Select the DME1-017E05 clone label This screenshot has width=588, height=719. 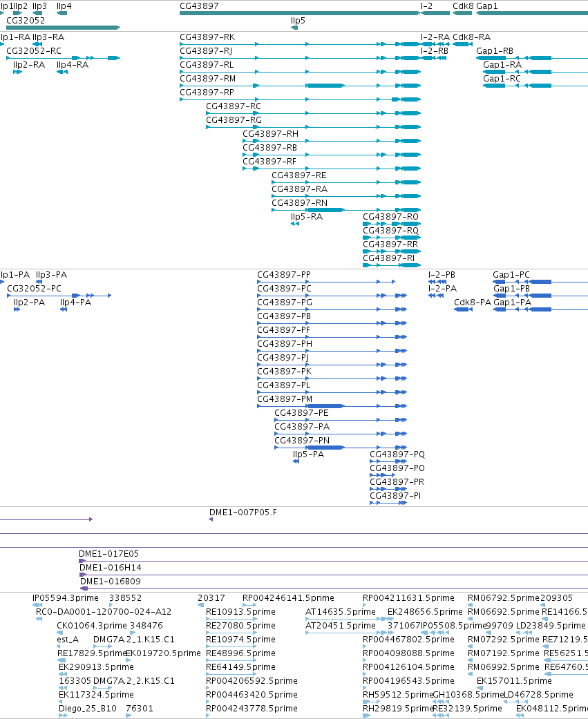[x=108, y=553]
